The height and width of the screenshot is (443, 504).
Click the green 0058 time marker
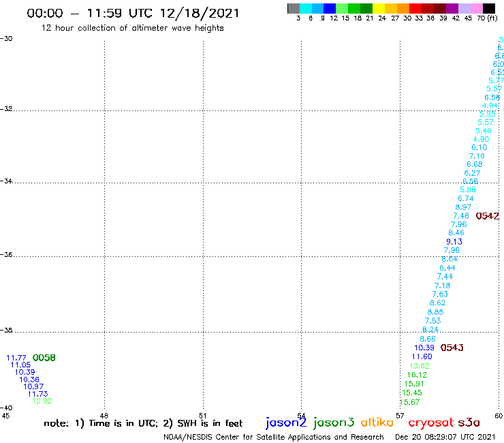[x=44, y=358]
